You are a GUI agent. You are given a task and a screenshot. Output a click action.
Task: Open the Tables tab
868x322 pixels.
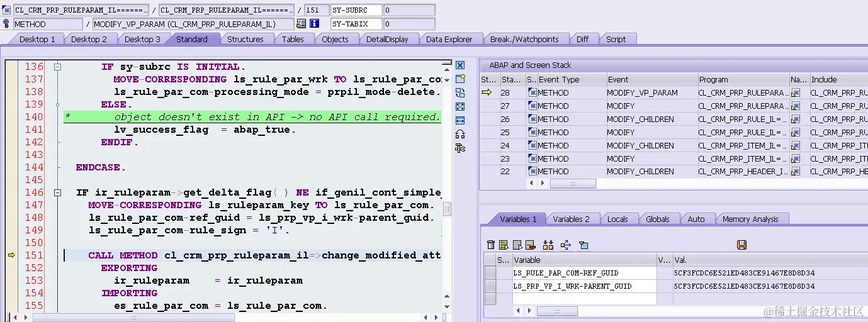click(x=293, y=39)
